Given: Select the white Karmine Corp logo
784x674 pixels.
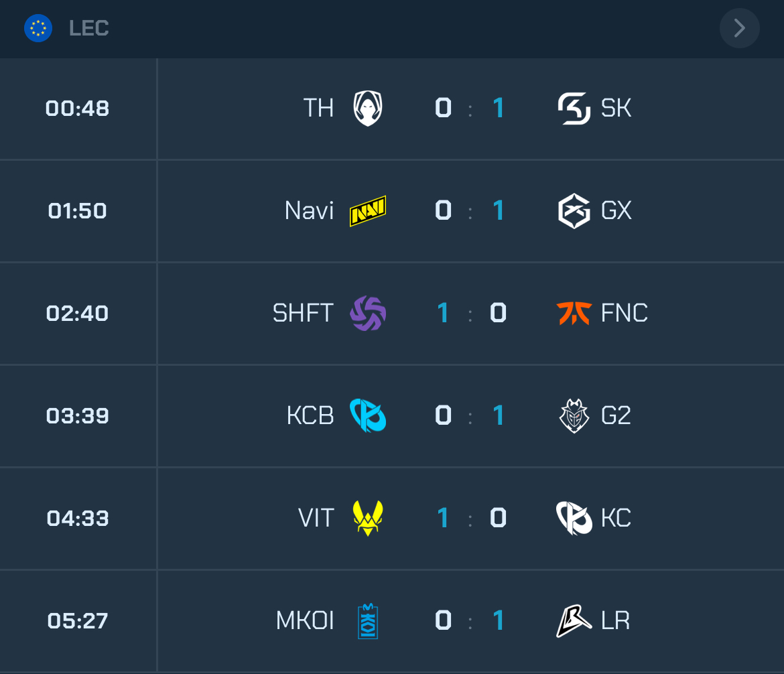Looking at the screenshot, I should (x=574, y=519).
